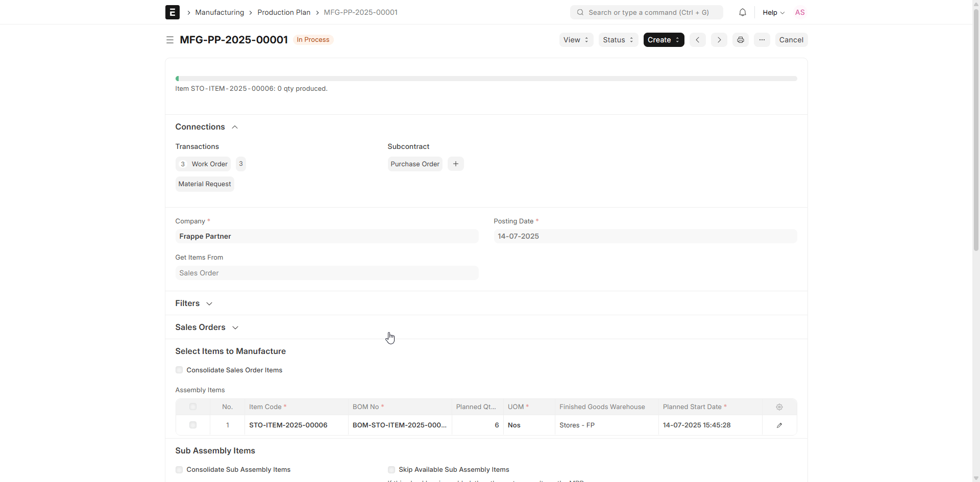Image resolution: width=980 pixels, height=482 pixels.
Task: Open the three-dots more options menu
Action: point(762,40)
